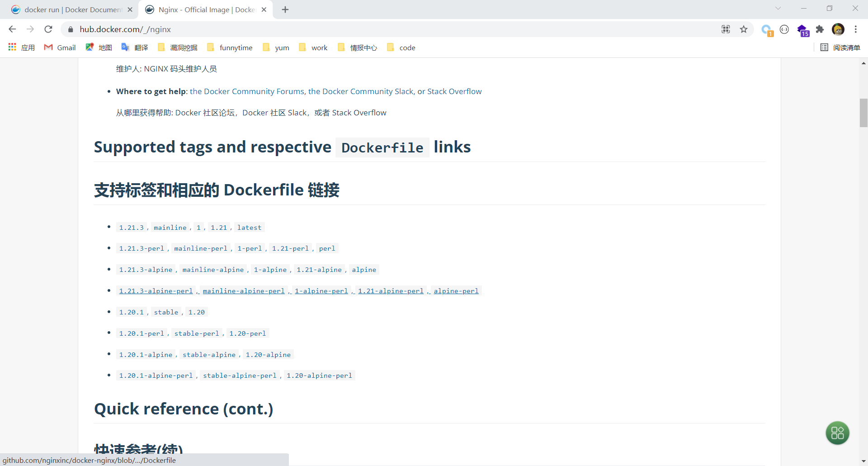868x466 pixels.
Task: Open the stable tag link
Action: [166, 312]
